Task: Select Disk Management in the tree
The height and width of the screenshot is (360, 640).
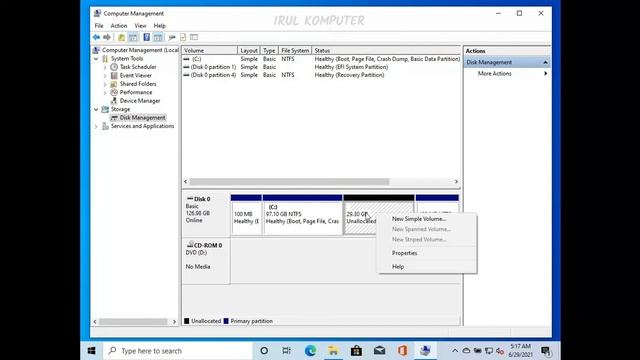Action: (x=142, y=118)
